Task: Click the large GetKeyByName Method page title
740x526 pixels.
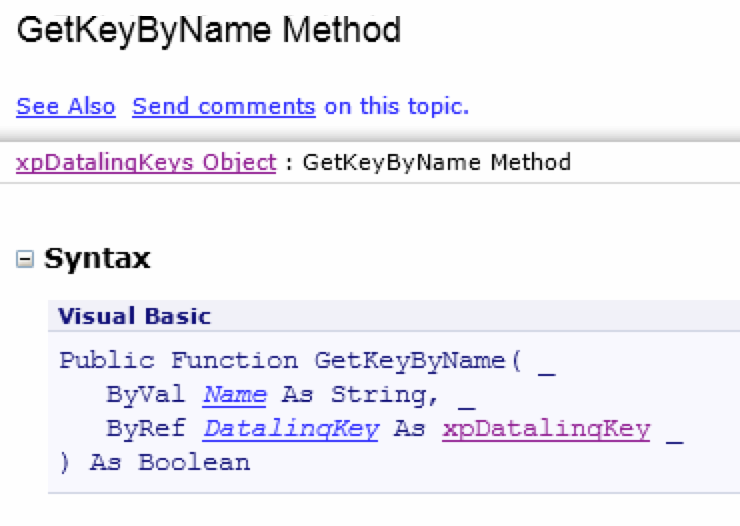Action: 209,31
